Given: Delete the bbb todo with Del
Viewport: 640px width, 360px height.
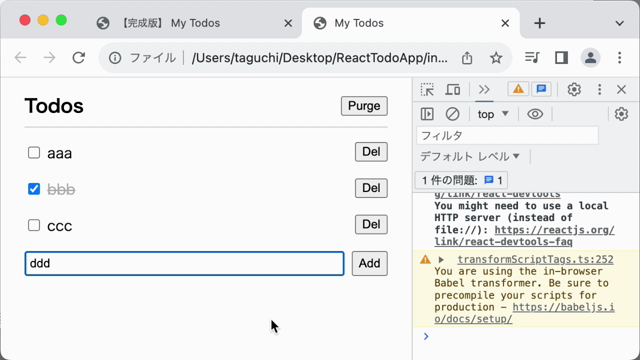Looking at the screenshot, I should pyautogui.click(x=371, y=188).
